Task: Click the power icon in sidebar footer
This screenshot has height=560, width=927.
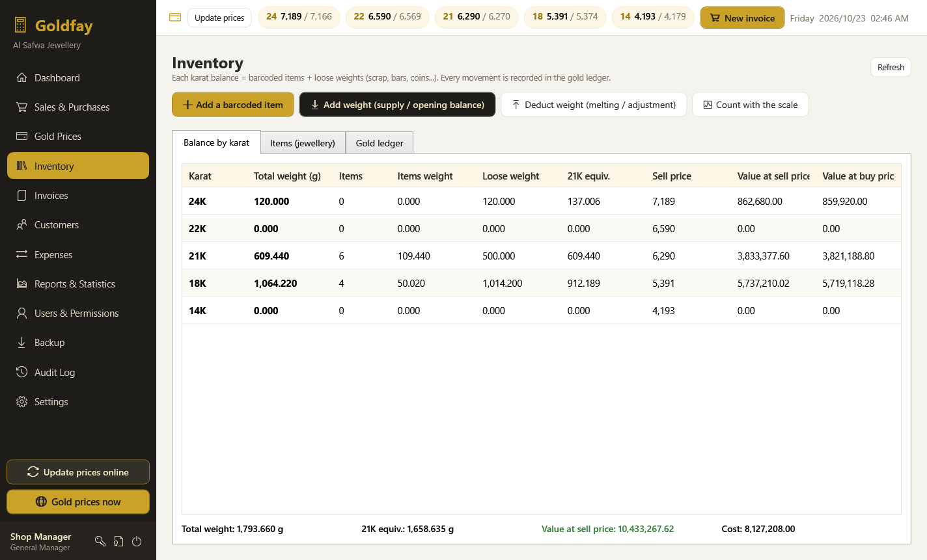Action: (137, 541)
